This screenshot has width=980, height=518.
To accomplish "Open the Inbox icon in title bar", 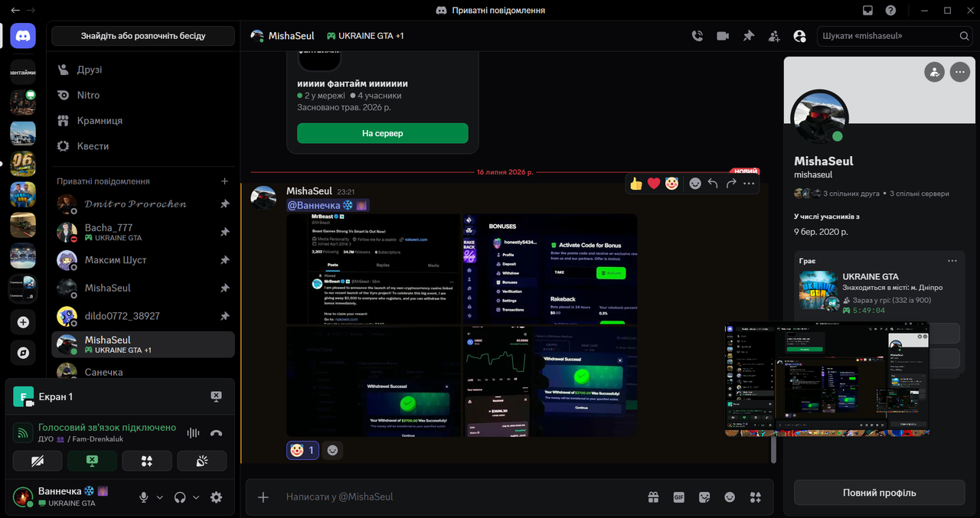I will click(867, 11).
